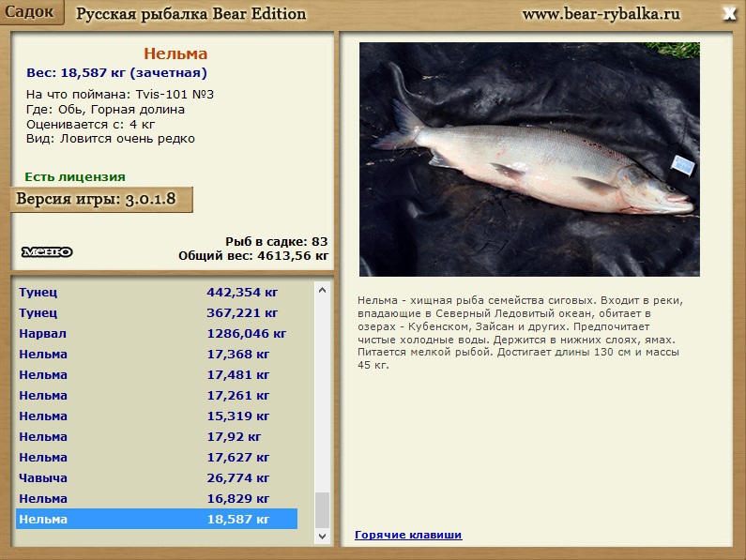
Task: Select Нельма 15,319 кг entry
Action: (x=156, y=416)
